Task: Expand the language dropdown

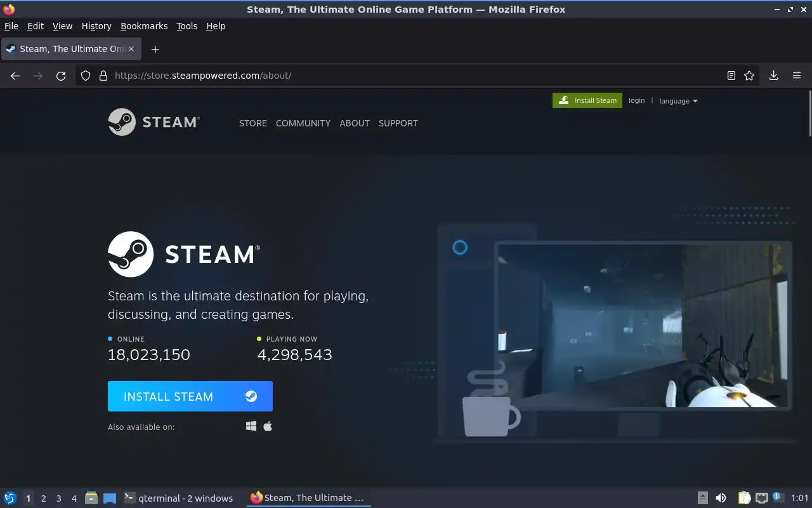Action: coord(678,101)
